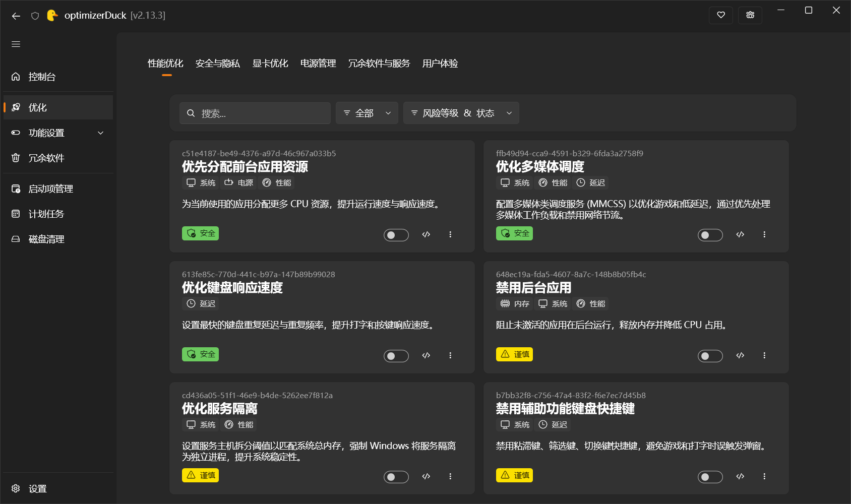851x504 pixels.
Task: Enable 优先分配前台应用资源 toggle
Action: (396, 235)
